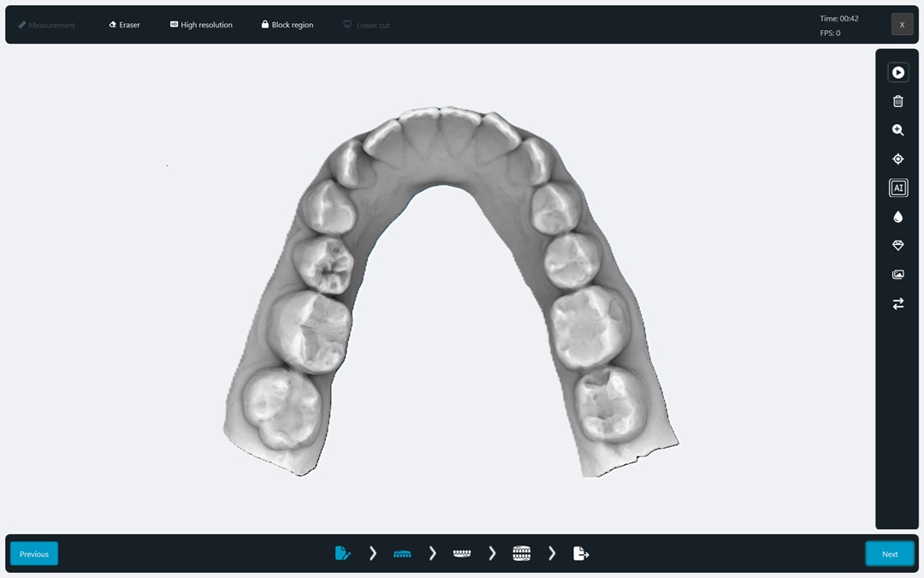The height and width of the screenshot is (578, 924).
Task: Go back with the Previous button
Action: coord(34,554)
